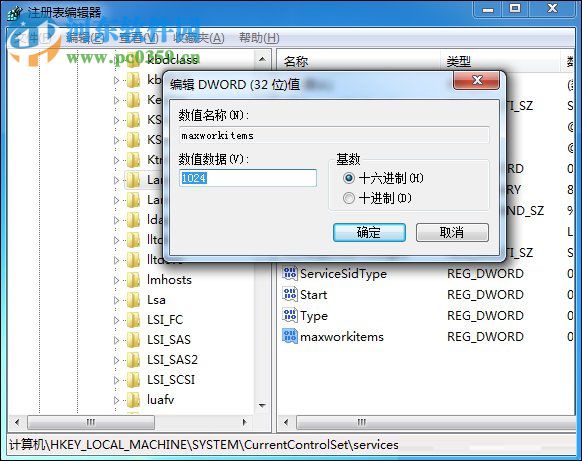The image size is (582, 461).
Task: Select the maxworkitems value name in list
Action: coord(342,337)
